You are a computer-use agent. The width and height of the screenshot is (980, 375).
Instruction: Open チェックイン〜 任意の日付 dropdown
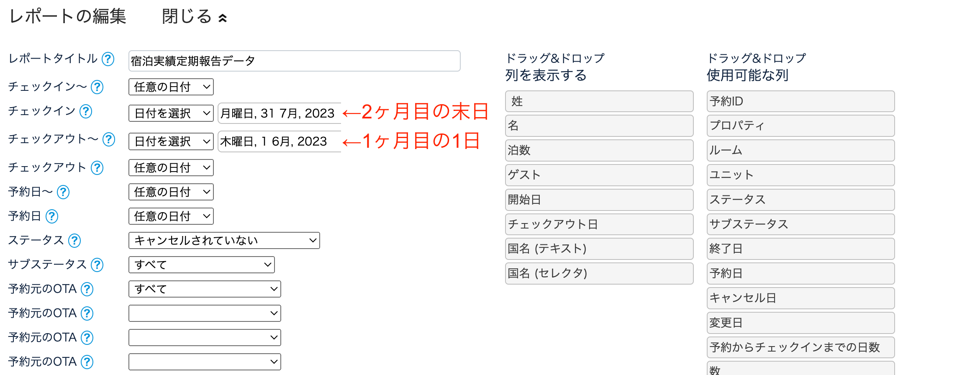click(171, 87)
